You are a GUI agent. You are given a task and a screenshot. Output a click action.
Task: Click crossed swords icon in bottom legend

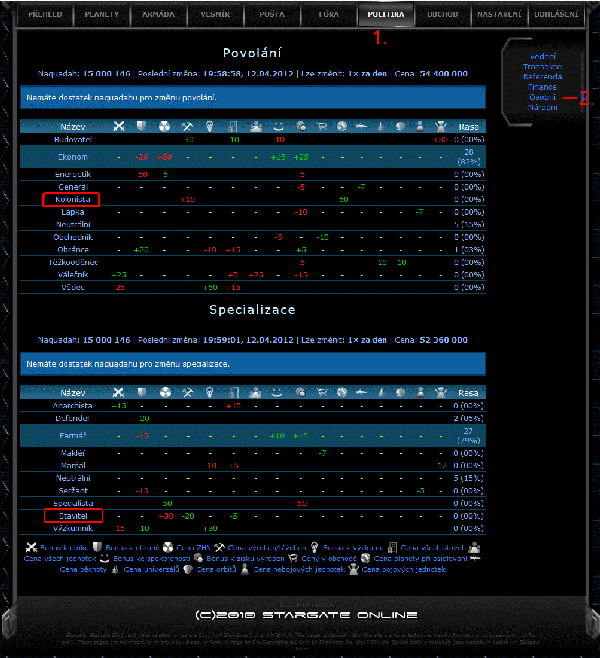coord(31,547)
